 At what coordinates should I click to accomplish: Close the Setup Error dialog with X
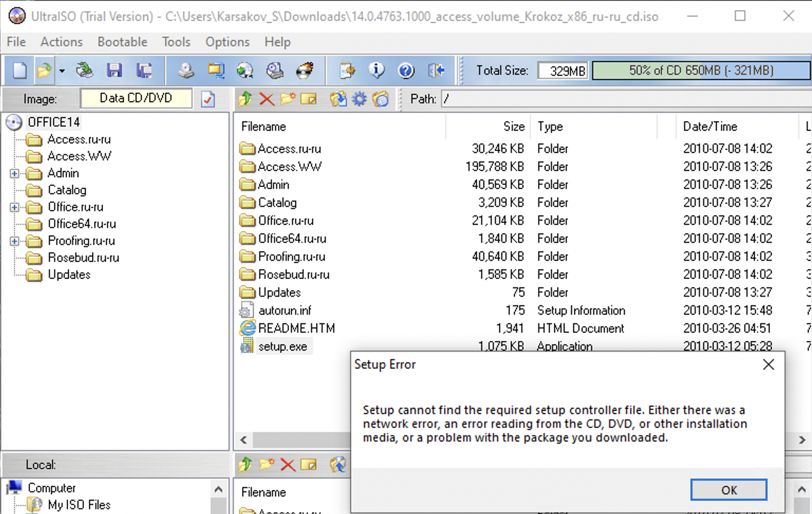[x=768, y=364]
